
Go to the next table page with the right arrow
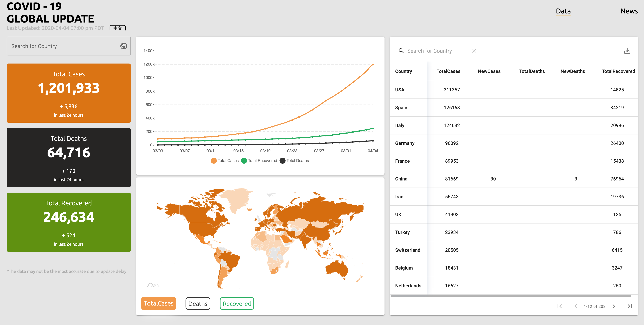[614, 306]
